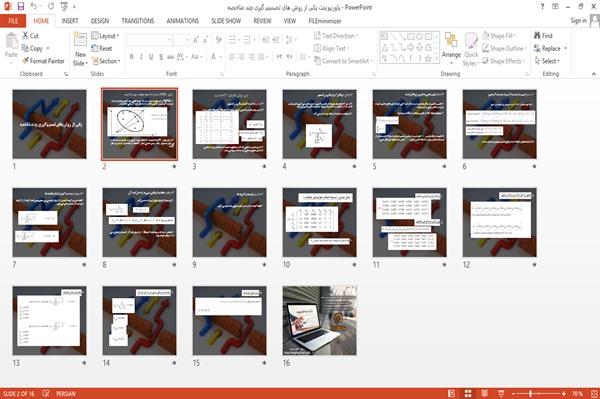Open the Section dropdown menu

coord(106,61)
